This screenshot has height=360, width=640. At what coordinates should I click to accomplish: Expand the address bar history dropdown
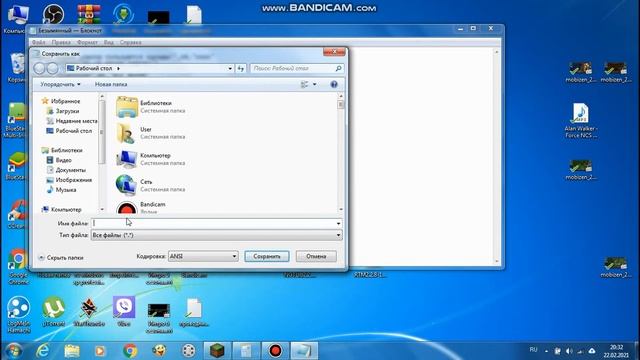(x=230, y=69)
